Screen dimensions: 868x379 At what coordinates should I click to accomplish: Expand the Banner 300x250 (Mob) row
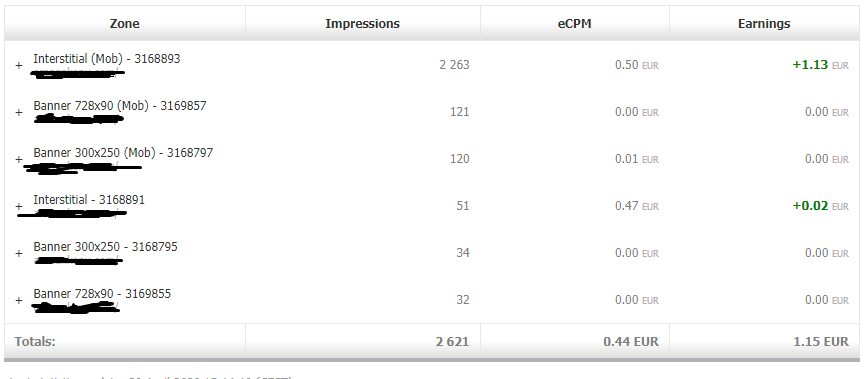click(19, 159)
